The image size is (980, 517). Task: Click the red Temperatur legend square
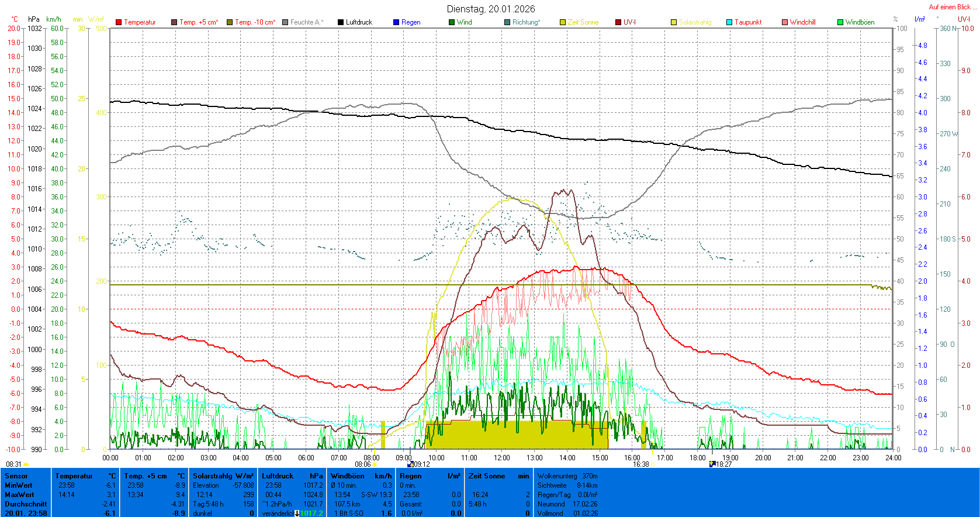pyautogui.click(x=119, y=22)
